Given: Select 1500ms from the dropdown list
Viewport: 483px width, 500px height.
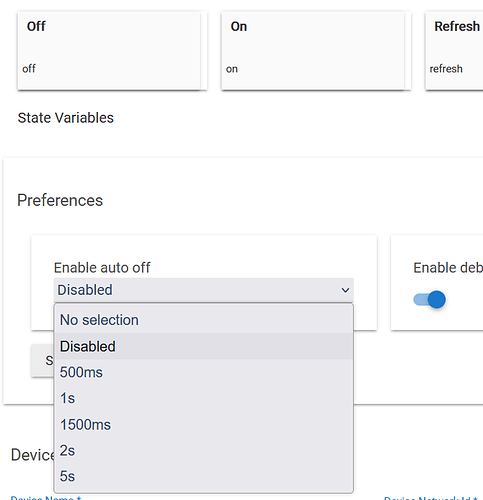Looking at the screenshot, I should coord(204,424).
